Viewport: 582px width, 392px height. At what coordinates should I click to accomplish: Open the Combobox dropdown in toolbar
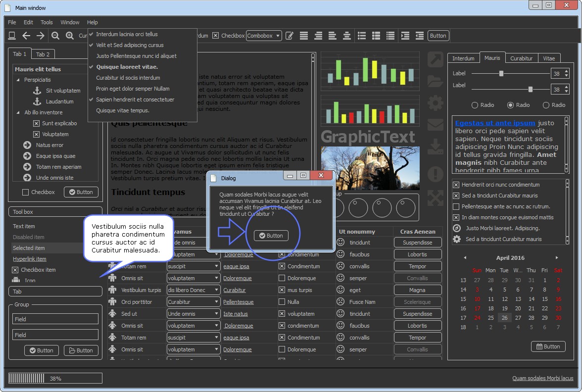click(x=264, y=36)
